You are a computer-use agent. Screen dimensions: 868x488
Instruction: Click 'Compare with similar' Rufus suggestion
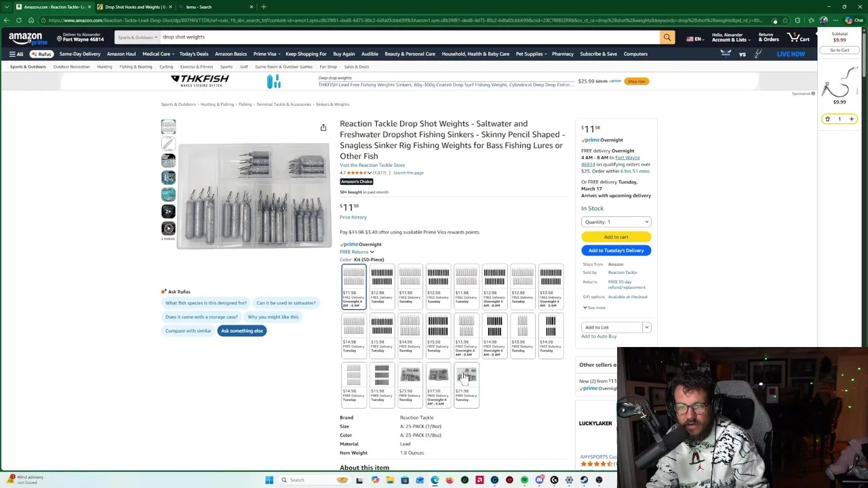tap(188, 331)
